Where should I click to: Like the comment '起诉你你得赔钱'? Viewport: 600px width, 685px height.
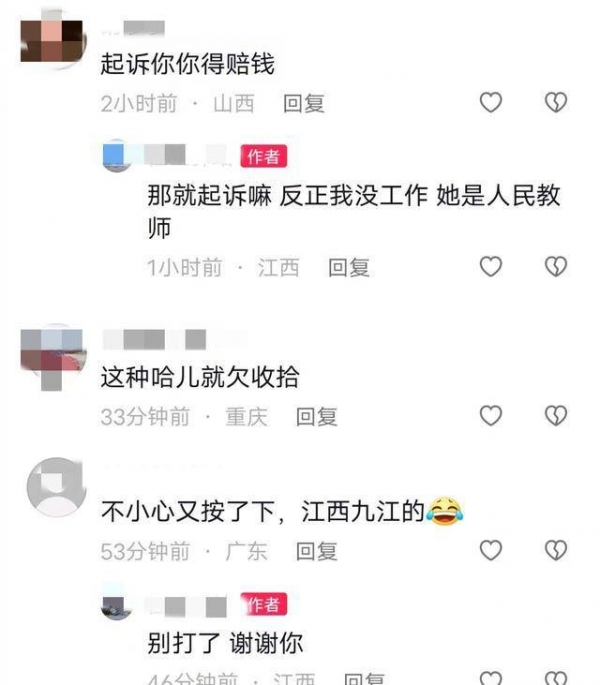[491, 103]
